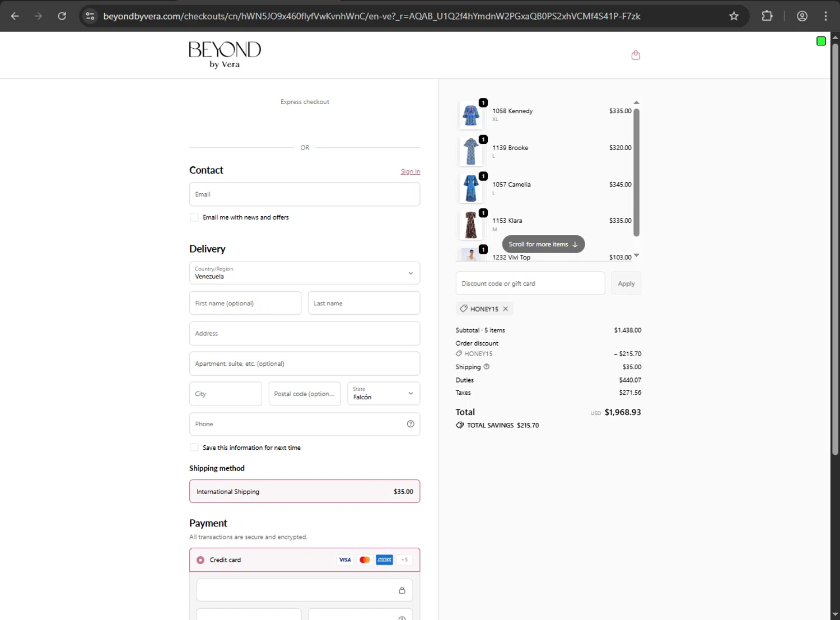Viewport: 840px width, 620px height.
Task: Select International Shipping method
Action: tap(305, 491)
